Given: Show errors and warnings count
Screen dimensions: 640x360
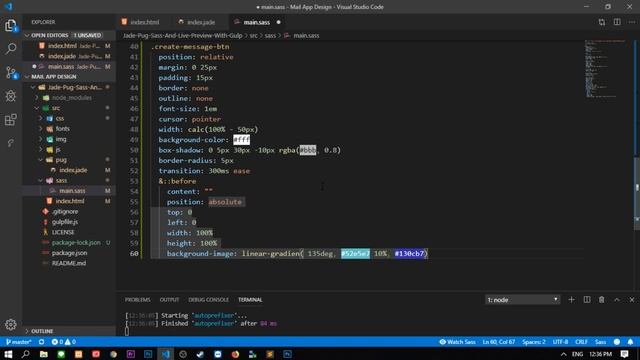Looking at the screenshot, I should (x=64, y=342).
